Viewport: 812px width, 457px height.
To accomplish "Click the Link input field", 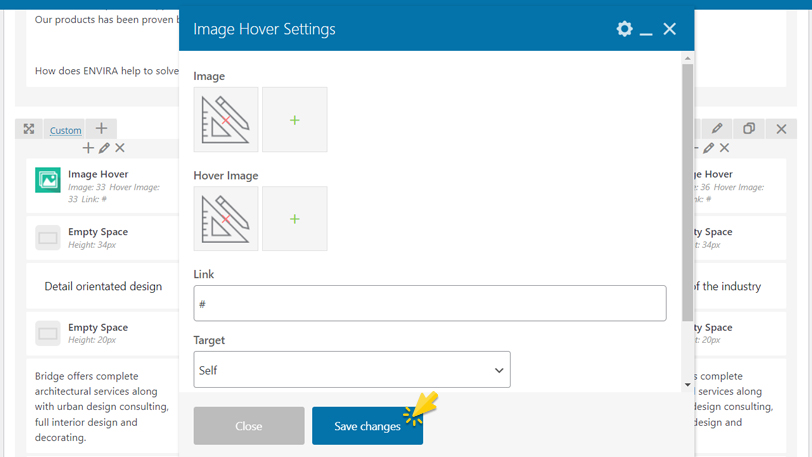I will (430, 304).
